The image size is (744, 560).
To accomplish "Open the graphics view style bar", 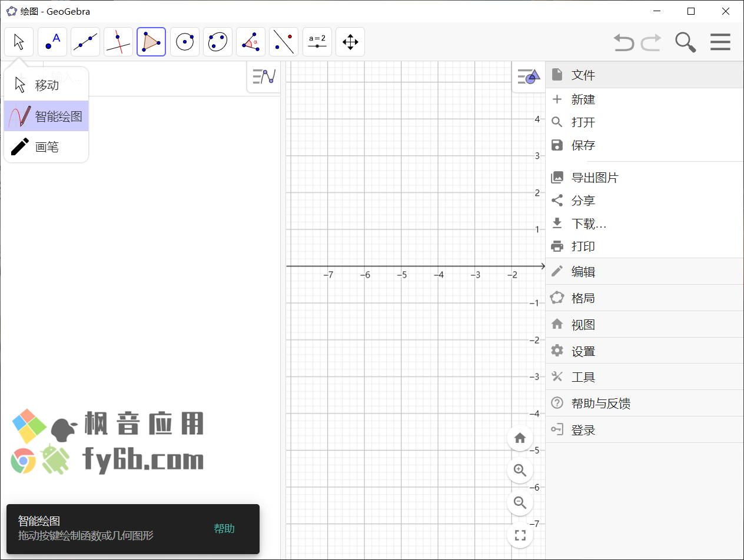I will 529,76.
